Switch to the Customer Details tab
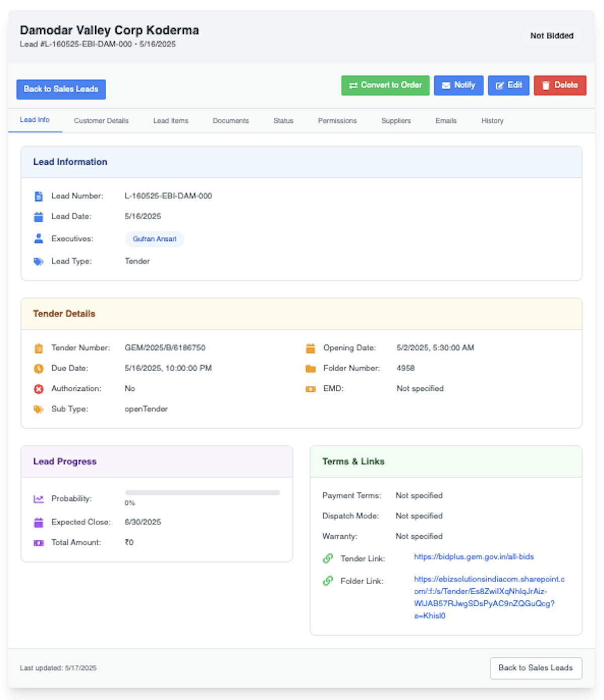The height and width of the screenshot is (700, 604). (x=101, y=121)
